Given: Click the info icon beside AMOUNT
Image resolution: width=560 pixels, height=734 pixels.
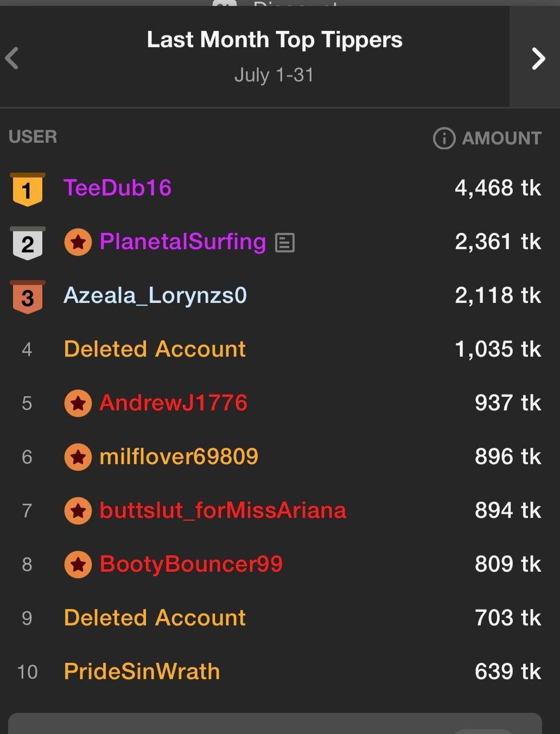Looking at the screenshot, I should [x=444, y=138].
